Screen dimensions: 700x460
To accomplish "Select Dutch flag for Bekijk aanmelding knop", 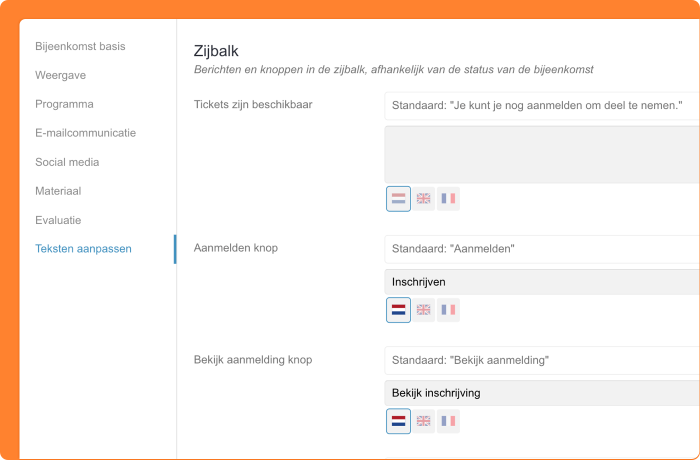I will pyautogui.click(x=398, y=421).
